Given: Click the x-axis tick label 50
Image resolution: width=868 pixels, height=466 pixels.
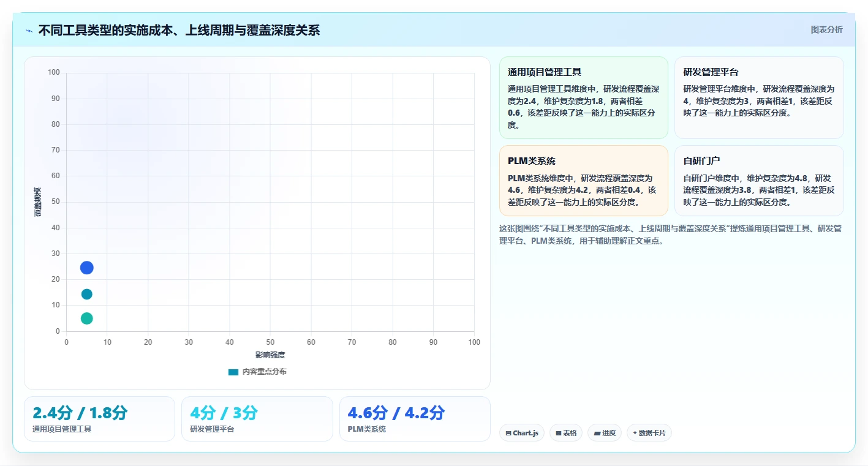Looking at the screenshot, I should pyautogui.click(x=270, y=342).
